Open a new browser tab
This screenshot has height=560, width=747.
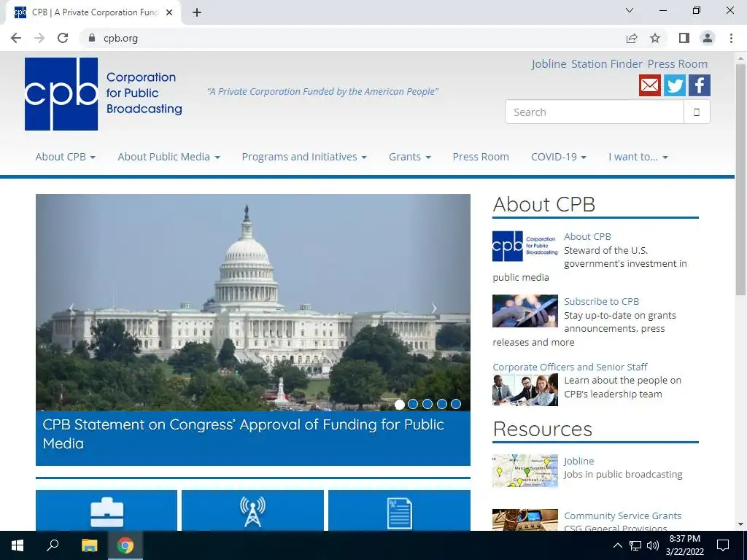tap(197, 12)
